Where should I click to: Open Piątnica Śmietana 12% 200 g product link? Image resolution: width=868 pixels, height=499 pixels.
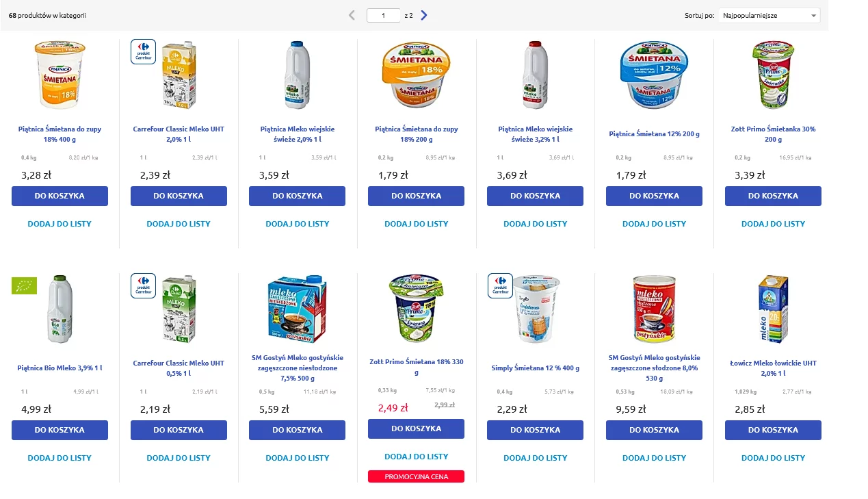(654, 134)
